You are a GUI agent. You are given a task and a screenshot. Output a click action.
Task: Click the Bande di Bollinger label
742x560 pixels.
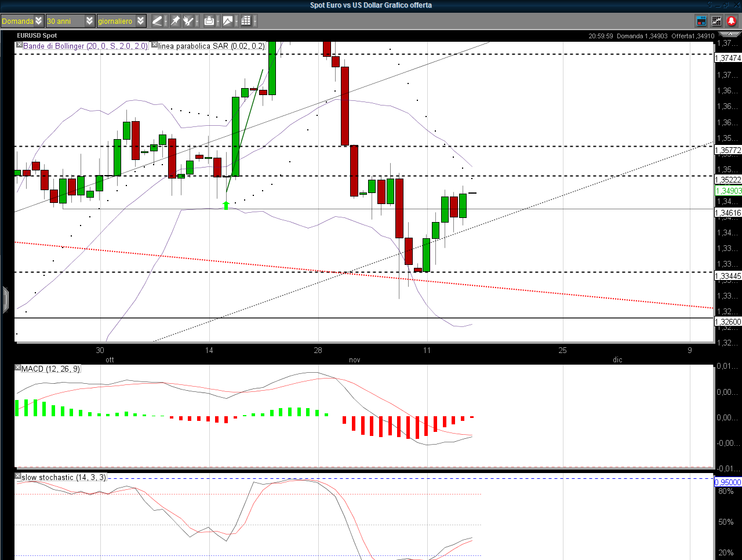(85, 46)
